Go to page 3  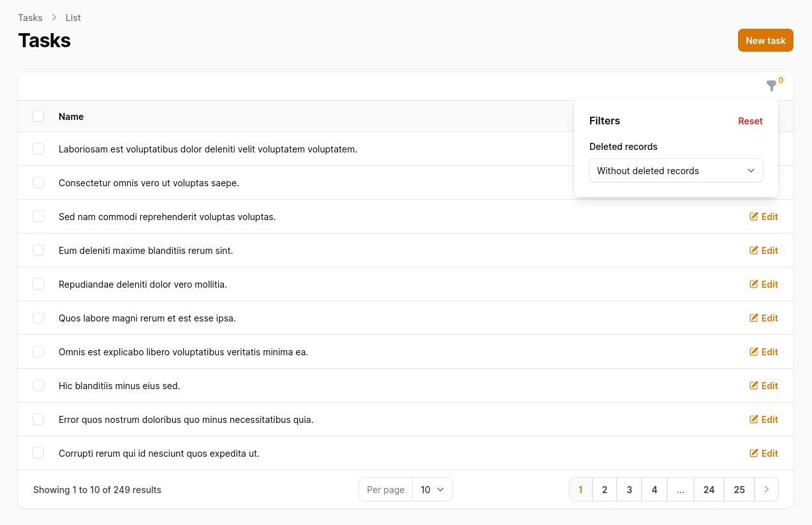tap(630, 490)
